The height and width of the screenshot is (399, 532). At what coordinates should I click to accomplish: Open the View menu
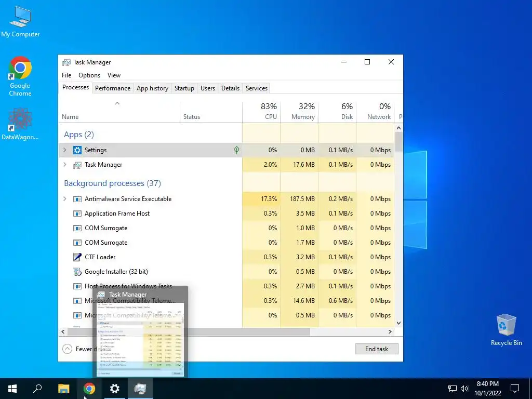pos(114,75)
